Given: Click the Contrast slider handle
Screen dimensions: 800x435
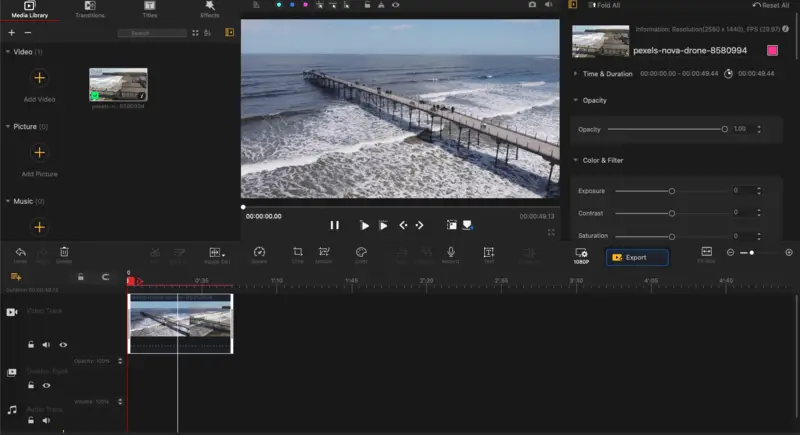Looking at the screenshot, I should [x=672, y=213].
